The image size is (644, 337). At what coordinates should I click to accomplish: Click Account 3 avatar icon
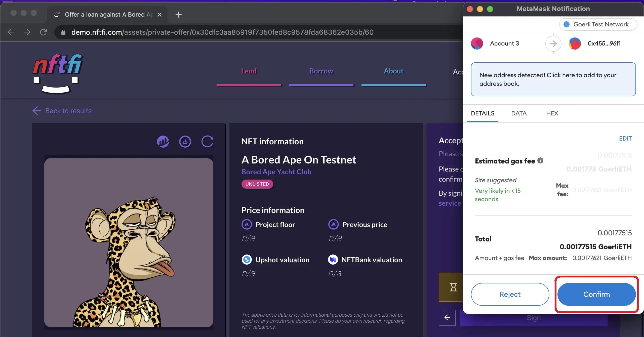click(477, 44)
